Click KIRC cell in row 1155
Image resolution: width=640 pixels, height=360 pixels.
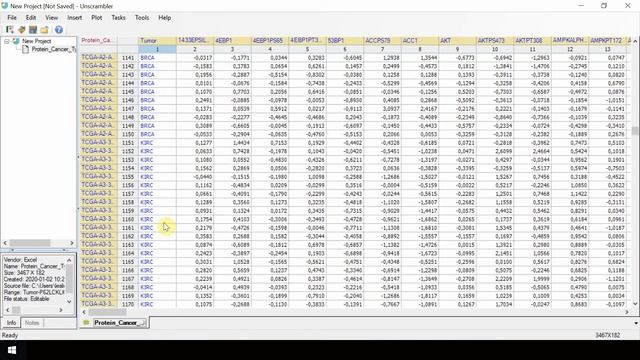coord(157,177)
